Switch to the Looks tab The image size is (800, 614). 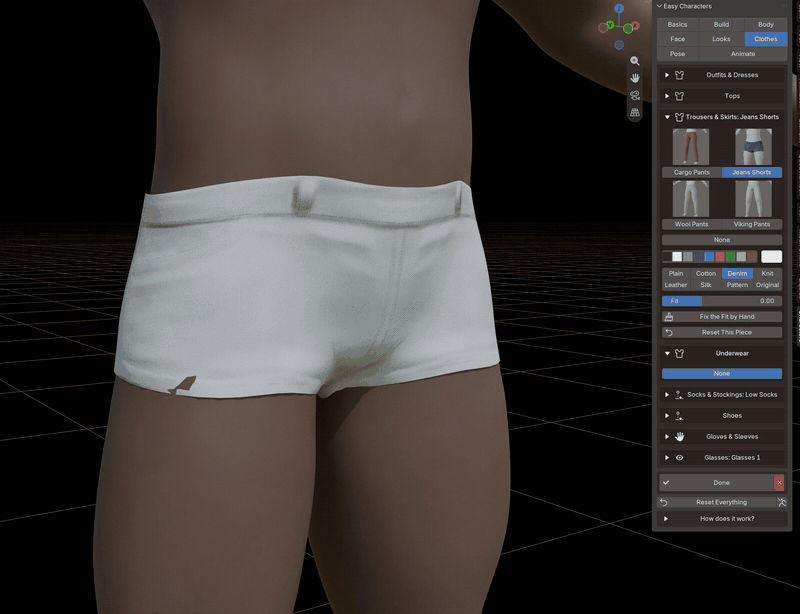point(721,39)
